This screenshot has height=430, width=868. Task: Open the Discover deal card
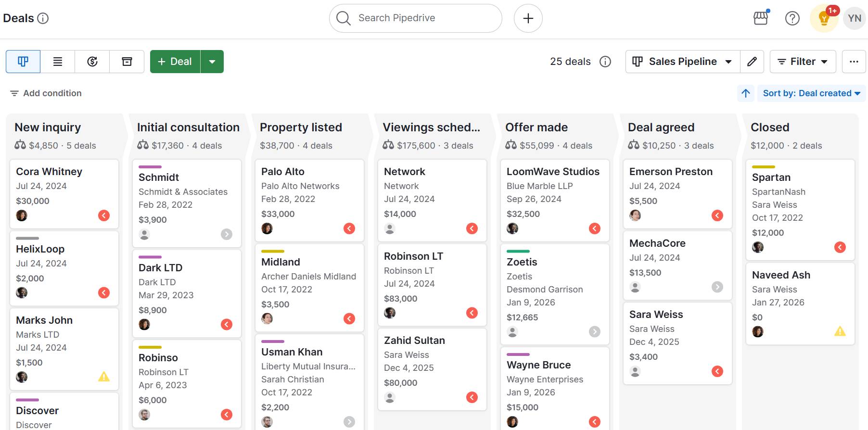tap(64, 412)
